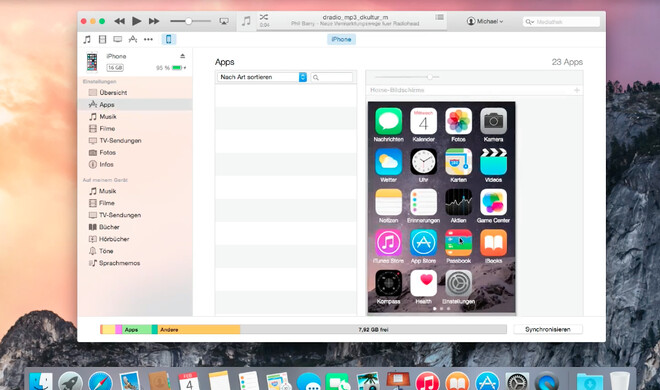Select the App Store icon on home screen
The width and height of the screenshot is (660, 390).
click(x=423, y=243)
